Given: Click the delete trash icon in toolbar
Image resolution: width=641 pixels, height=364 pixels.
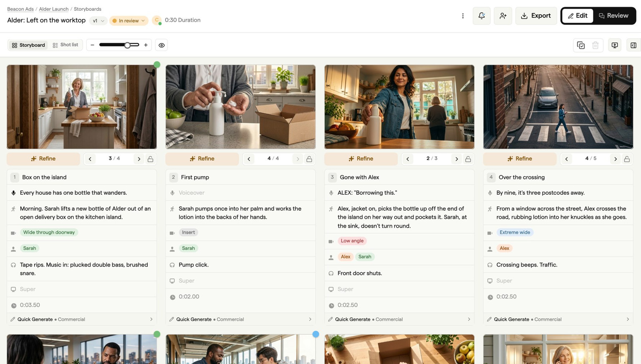Looking at the screenshot, I should pos(596,45).
